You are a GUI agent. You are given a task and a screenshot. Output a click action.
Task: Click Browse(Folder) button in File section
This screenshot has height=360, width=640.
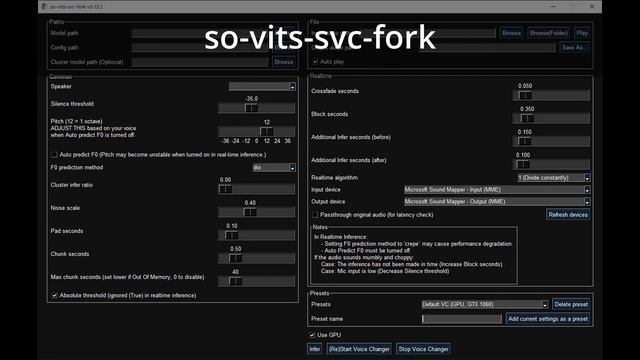[x=549, y=33]
